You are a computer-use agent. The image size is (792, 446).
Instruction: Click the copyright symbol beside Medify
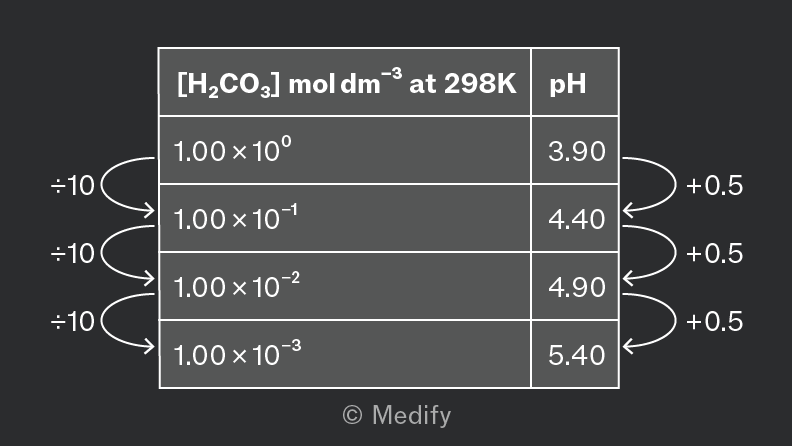coord(352,415)
